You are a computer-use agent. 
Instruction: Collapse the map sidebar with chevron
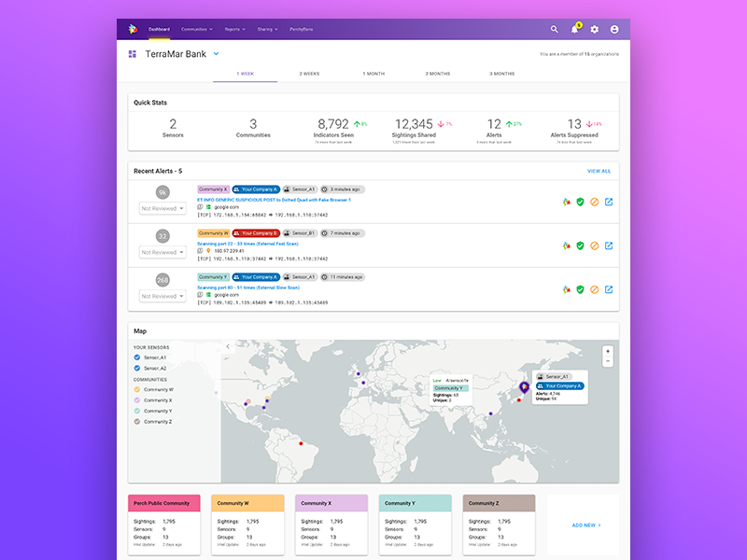pos(228,346)
